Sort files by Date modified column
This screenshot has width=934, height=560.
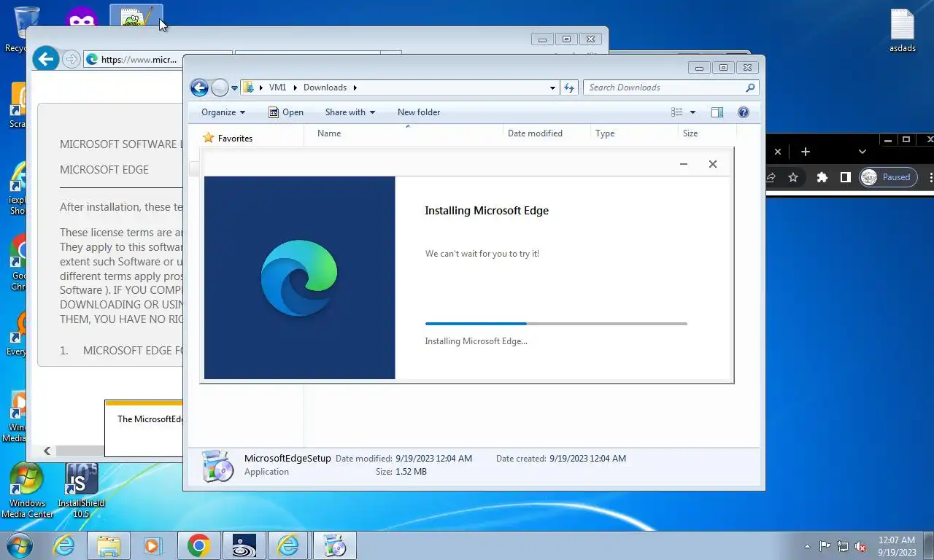[547, 133]
